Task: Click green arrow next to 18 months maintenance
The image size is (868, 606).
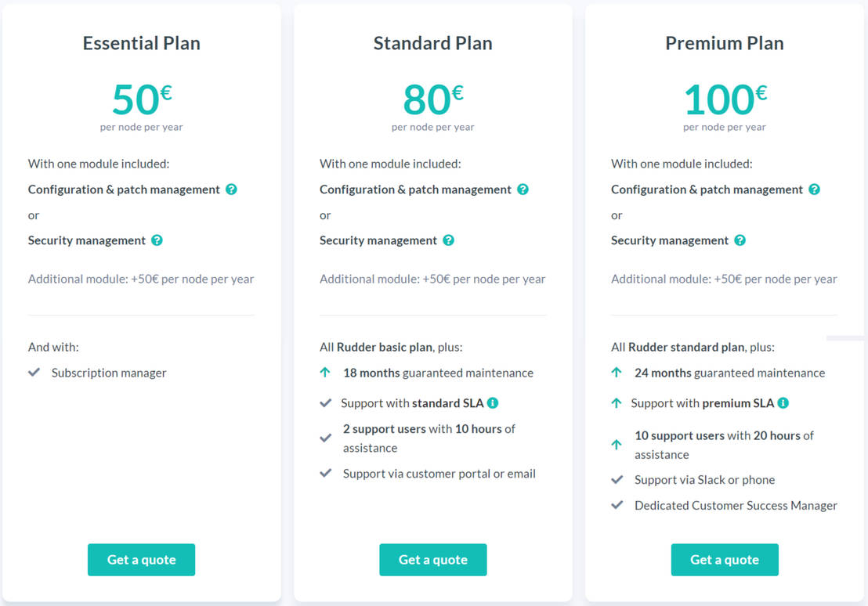Action: [x=325, y=373]
